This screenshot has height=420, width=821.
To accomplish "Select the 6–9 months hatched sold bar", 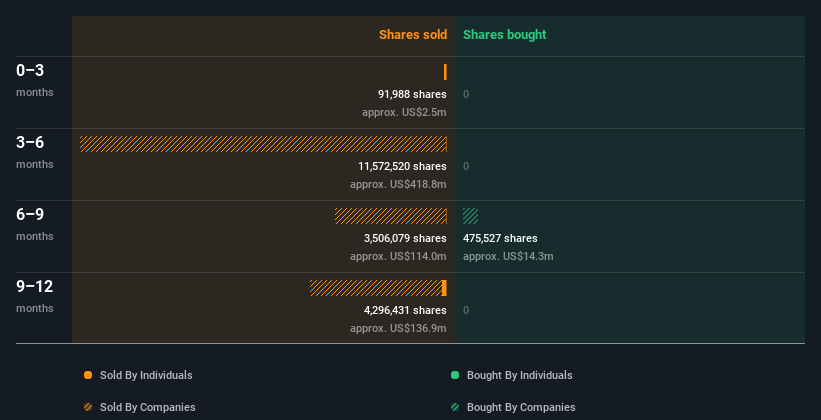I will tap(391, 216).
